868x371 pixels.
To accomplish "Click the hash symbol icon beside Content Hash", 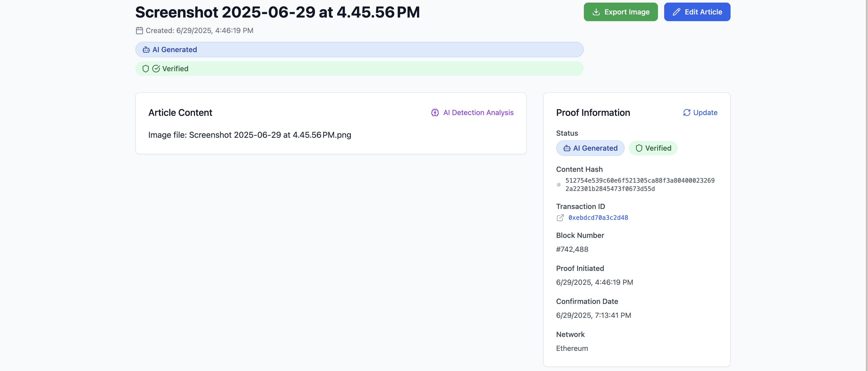I will [x=559, y=185].
